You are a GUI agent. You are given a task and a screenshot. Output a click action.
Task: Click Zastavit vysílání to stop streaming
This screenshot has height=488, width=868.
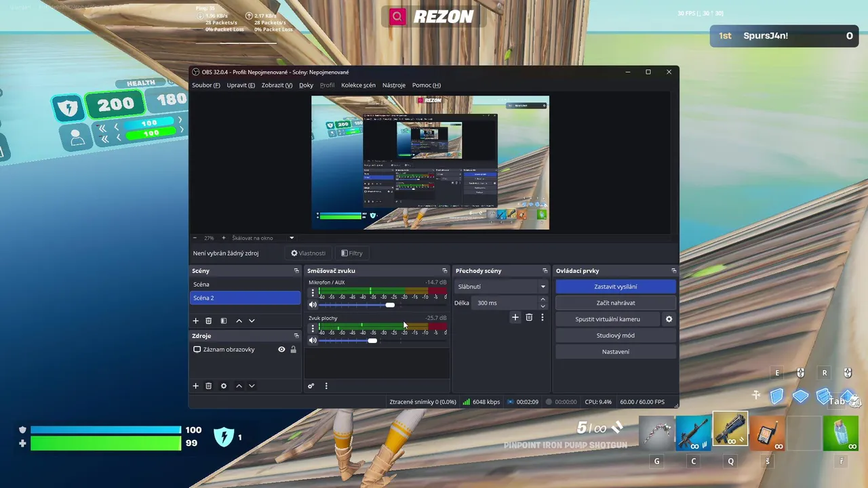[616, 287]
